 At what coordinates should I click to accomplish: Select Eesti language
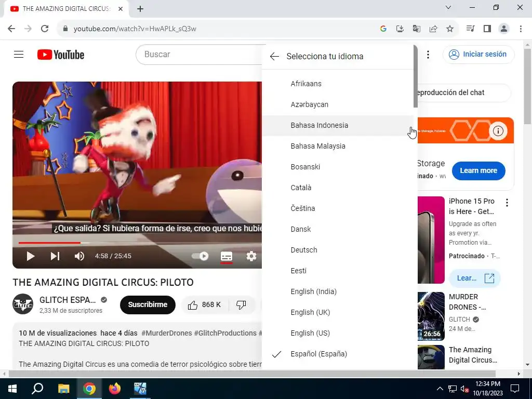coord(338,271)
